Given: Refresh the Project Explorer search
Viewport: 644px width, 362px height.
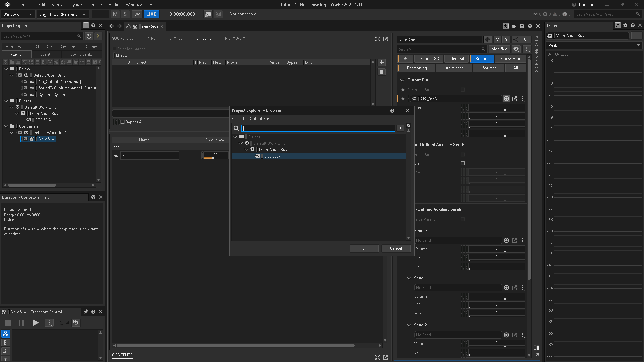Looking at the screenshot, I should 89,36.
